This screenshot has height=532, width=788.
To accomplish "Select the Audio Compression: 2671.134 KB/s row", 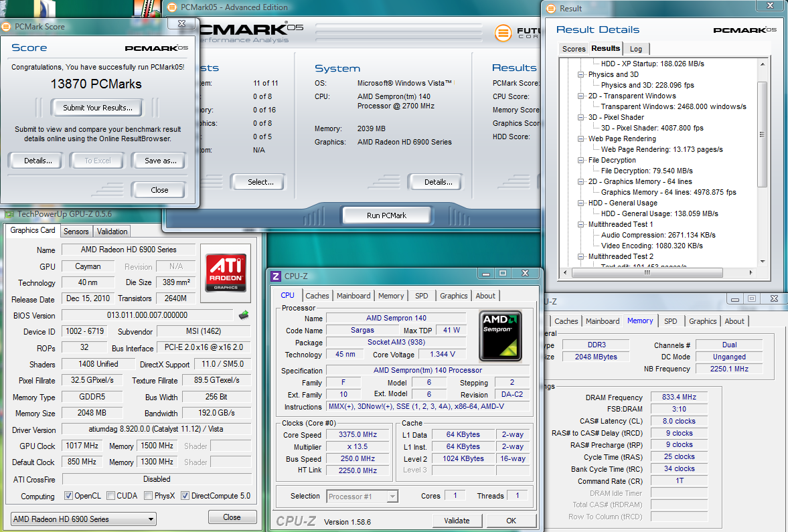I will click(x=658, y=235).
